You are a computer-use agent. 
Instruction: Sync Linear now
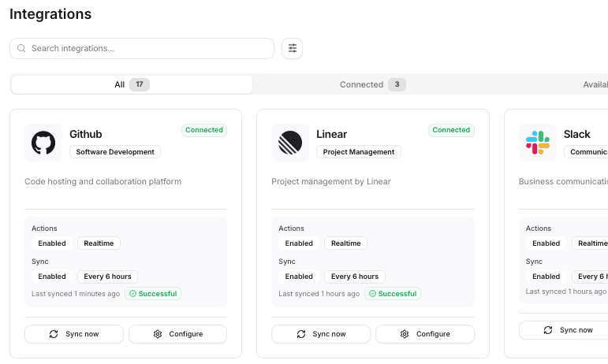click(x=321, y=334)
